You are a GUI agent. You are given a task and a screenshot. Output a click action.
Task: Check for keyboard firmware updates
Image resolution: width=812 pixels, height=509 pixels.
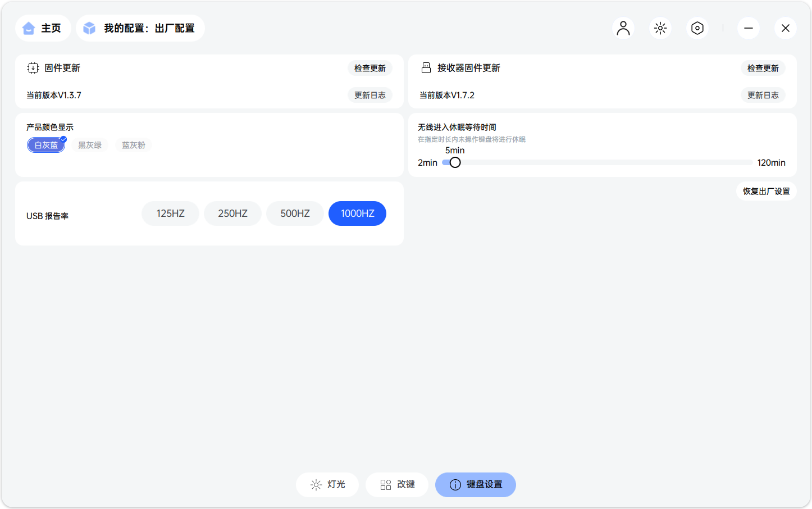coord(369,68)
